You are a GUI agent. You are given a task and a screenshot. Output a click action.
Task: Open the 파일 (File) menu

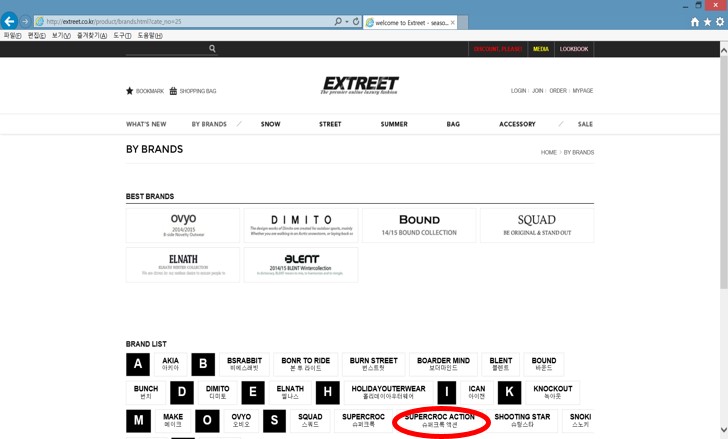pyautogui.click(x=13, y=35)
